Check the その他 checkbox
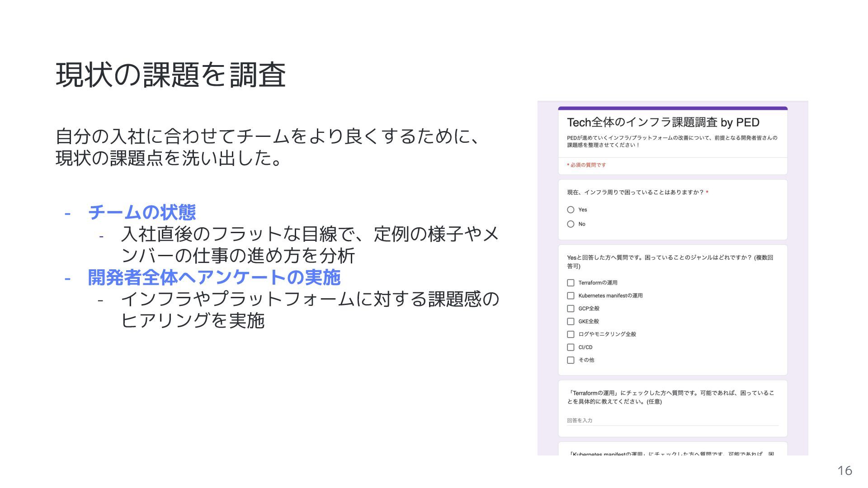Image resolution: width=868 pixels, height=488 pixels. point(571,360)
